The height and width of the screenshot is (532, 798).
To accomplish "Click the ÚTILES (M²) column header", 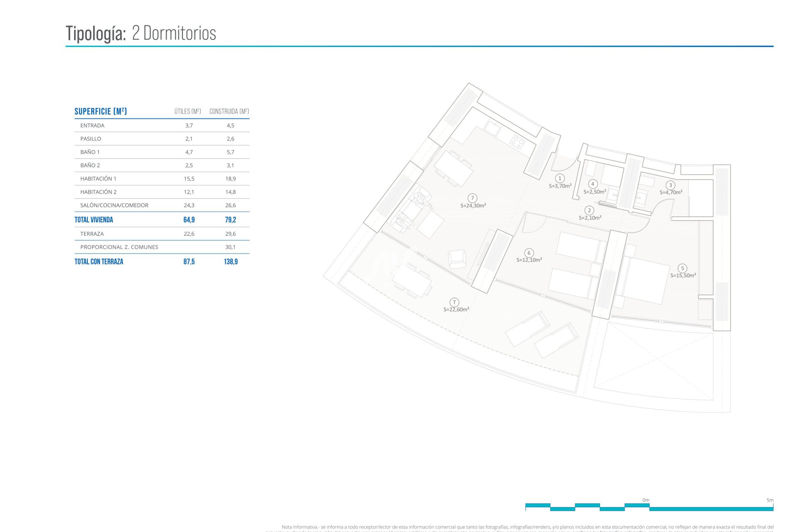I will [x=187, y=111].
